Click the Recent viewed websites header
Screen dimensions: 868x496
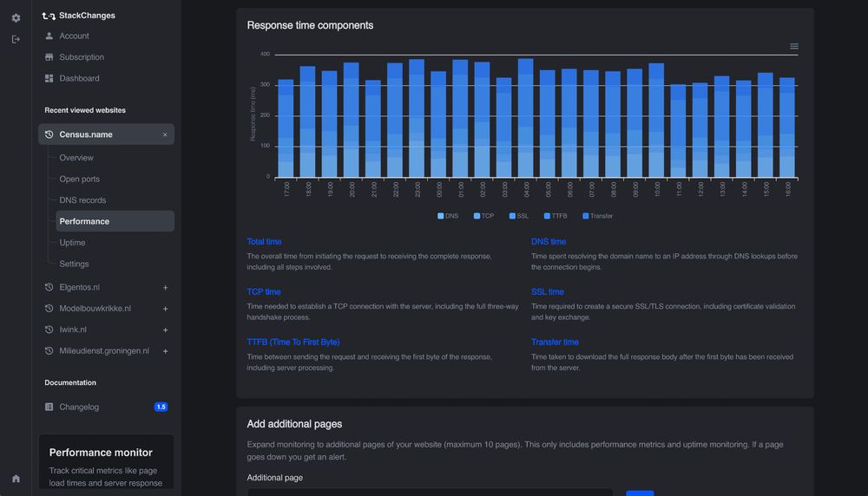tap(85, 110)
